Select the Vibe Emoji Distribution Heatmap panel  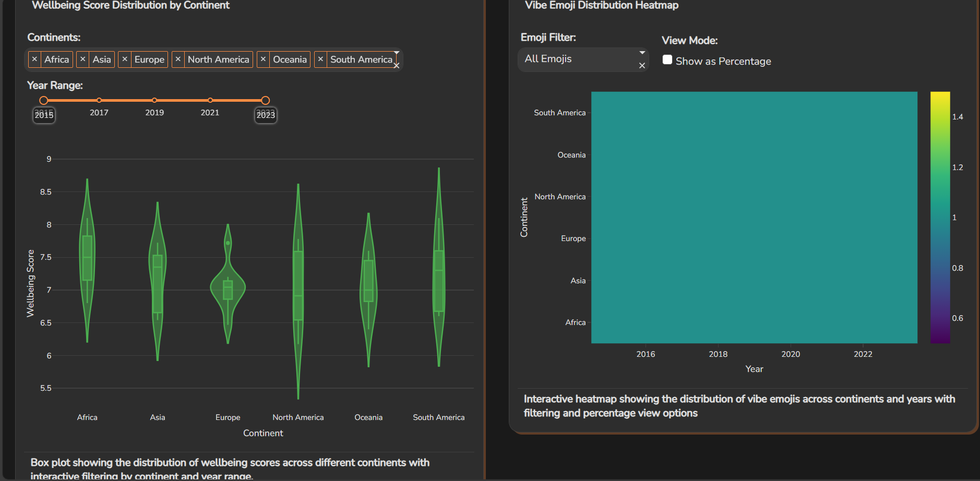point(601,5)
